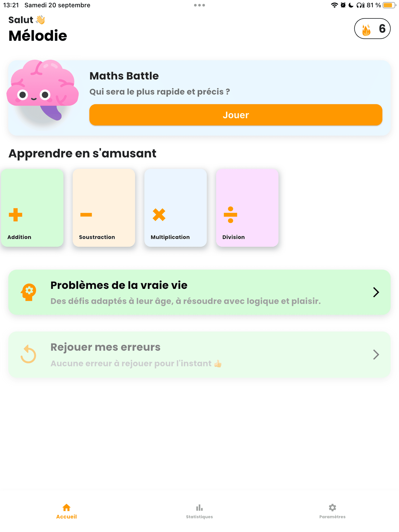
Task: Tap the battery indicator in status bar
Action: pyautogui.click(x=389, y=5)
